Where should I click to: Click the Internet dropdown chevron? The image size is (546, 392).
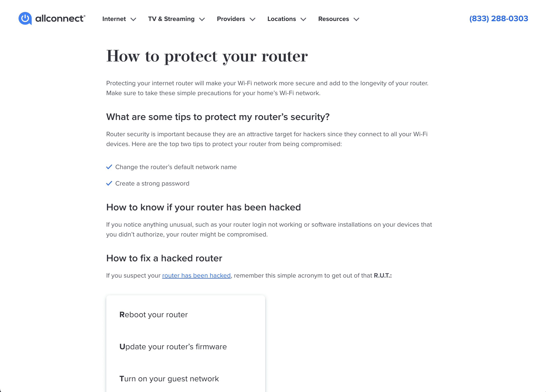pyautogui.click(x=133, y=19)
